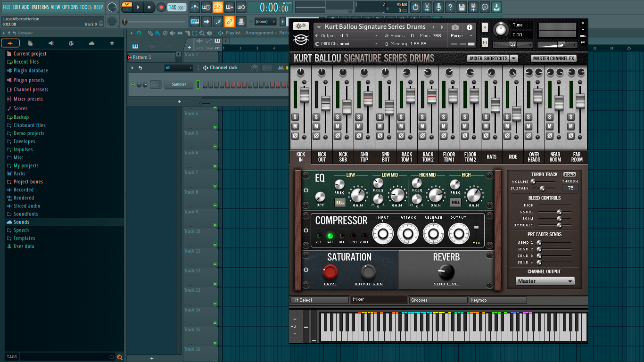Open the Channel Output Master dropdown
The height and width of the screenshot is (362, 644).
click(x=545, y=281)
